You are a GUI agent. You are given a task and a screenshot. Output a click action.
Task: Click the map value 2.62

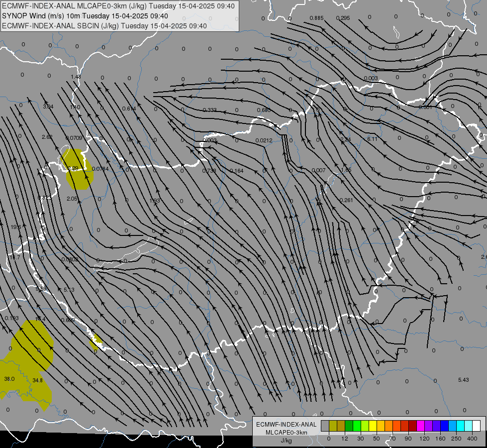(x=47, y=137)
